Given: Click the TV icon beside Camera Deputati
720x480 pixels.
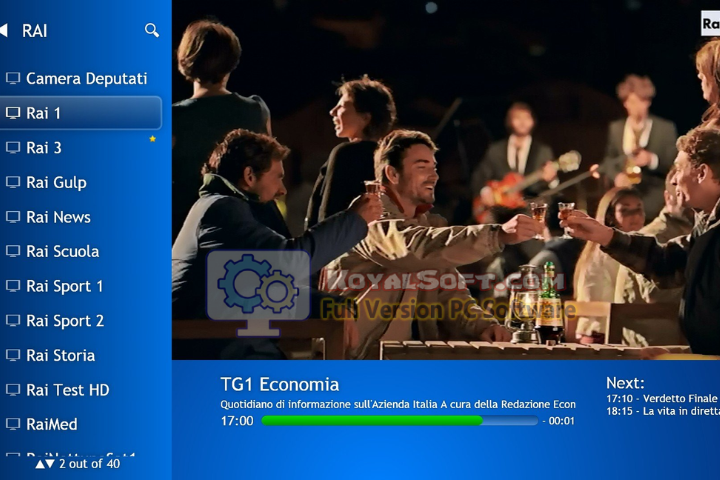Looking at the screenshot, I should click(x=13, y=79).
